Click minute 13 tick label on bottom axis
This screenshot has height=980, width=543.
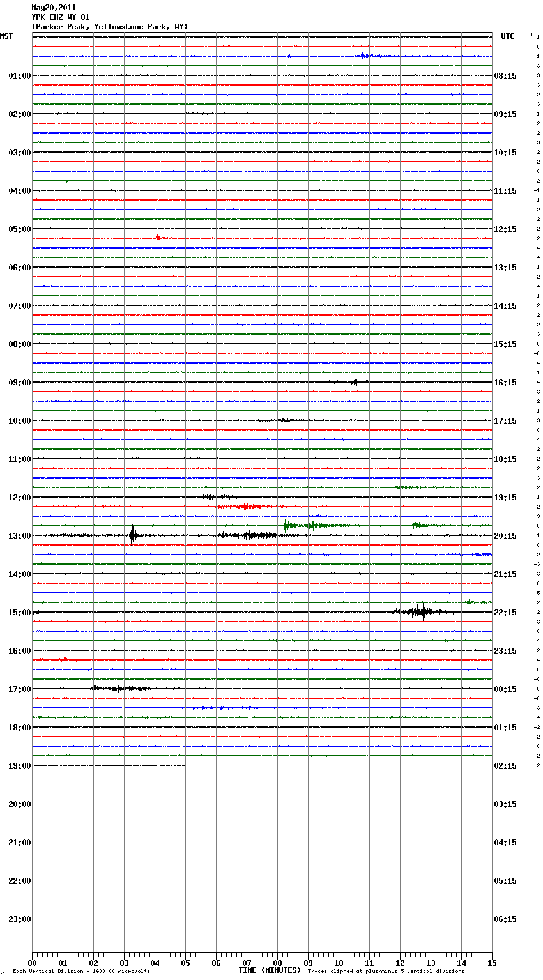431,963
